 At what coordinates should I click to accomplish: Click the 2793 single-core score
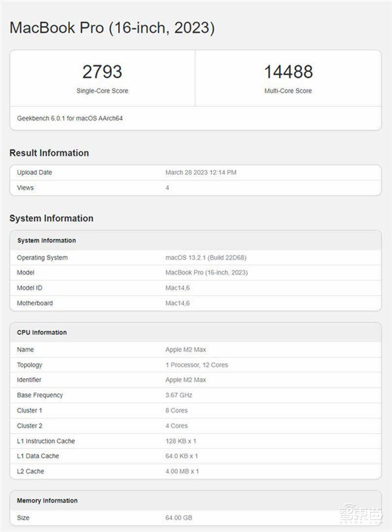click(x=102, y=72)
